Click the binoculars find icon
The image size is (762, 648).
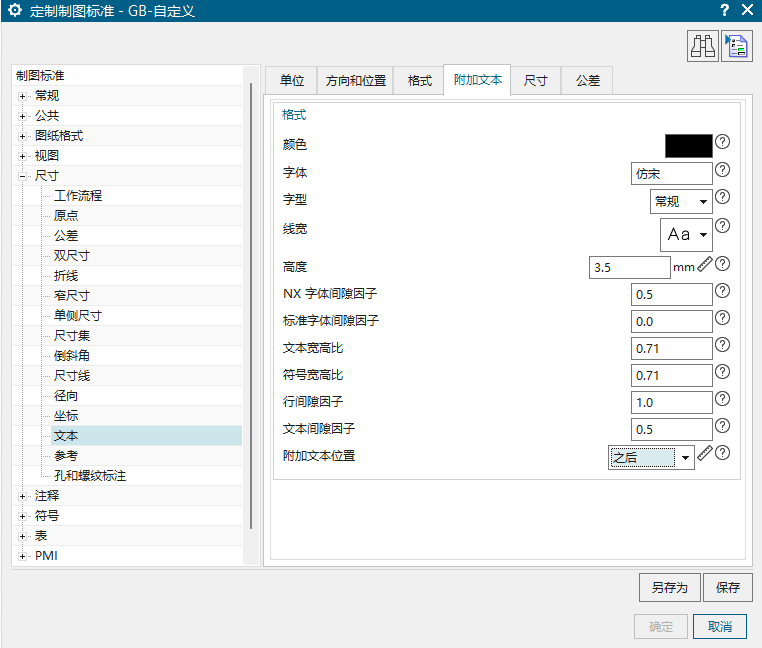[x=703, y=46]
